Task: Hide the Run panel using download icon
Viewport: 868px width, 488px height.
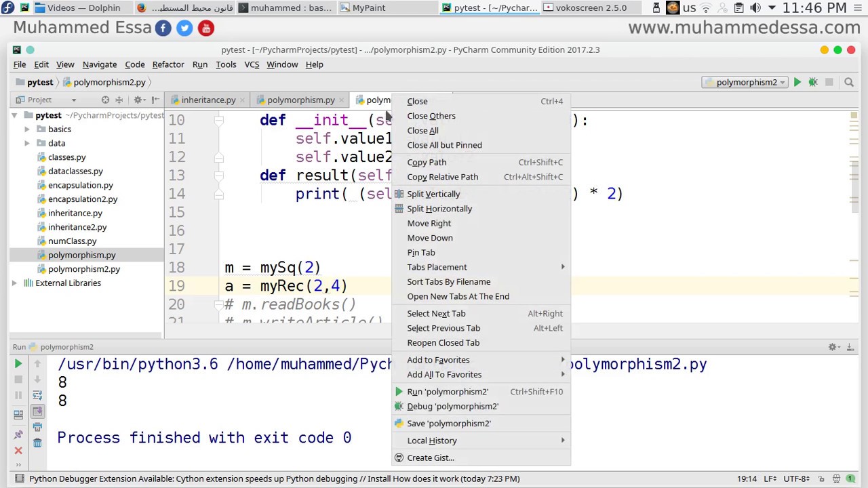Action: point(850,347)
